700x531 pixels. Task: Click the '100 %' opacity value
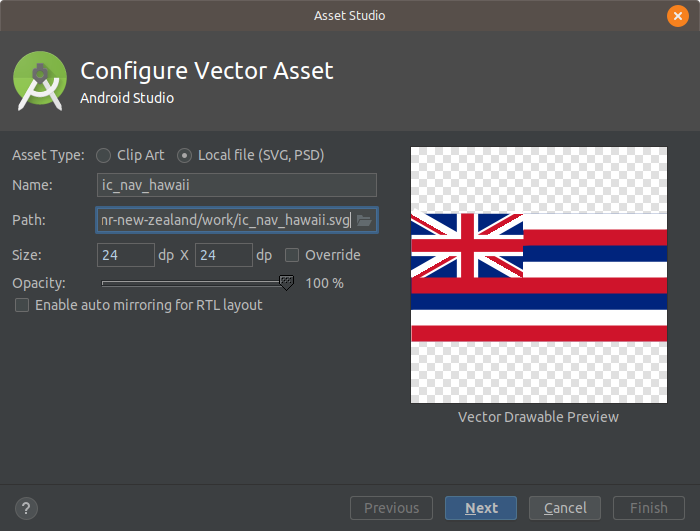325,283
